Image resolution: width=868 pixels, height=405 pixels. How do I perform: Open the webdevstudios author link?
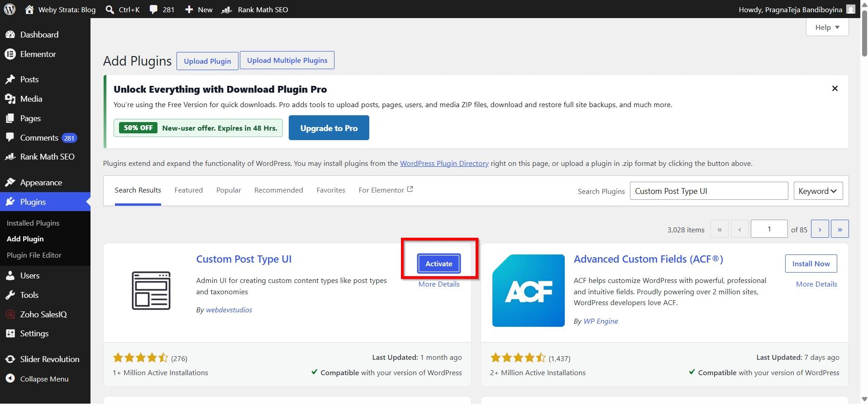[x=229, y=310]
